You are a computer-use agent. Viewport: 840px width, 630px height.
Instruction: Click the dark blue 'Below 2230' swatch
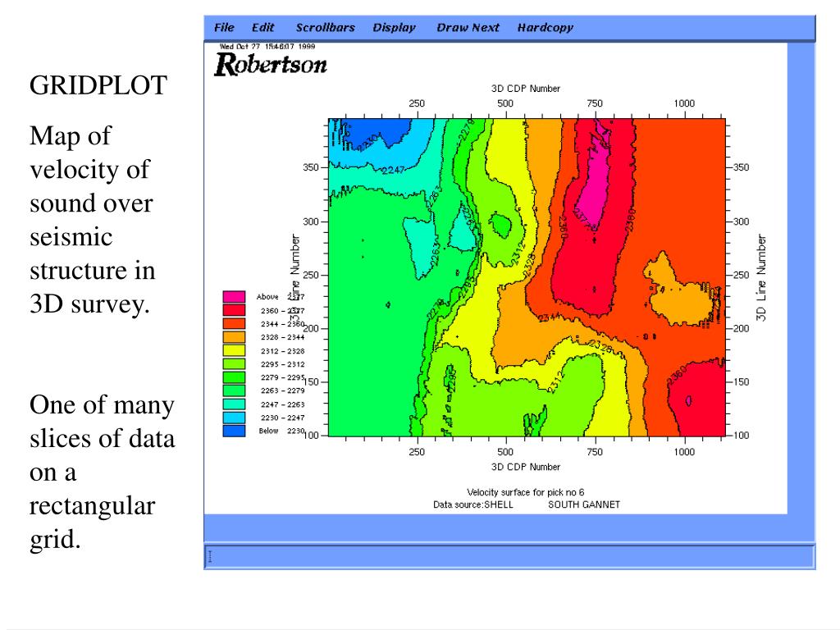[x=234, y=431]
